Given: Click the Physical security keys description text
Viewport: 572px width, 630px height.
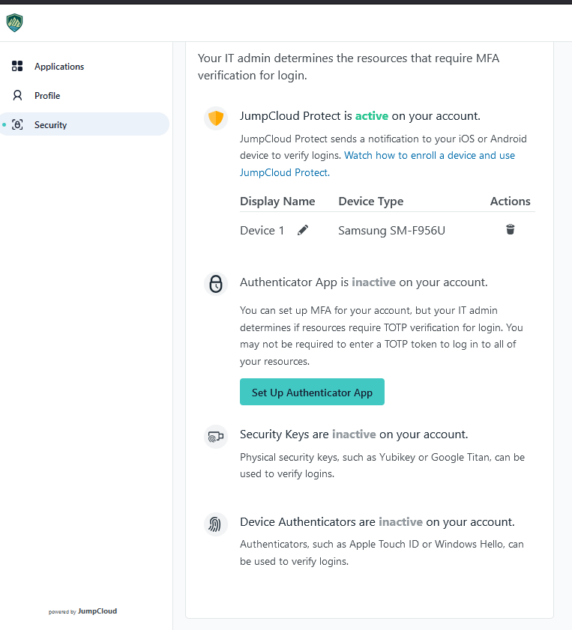Looking at the screenshot, I should (382, 465).
